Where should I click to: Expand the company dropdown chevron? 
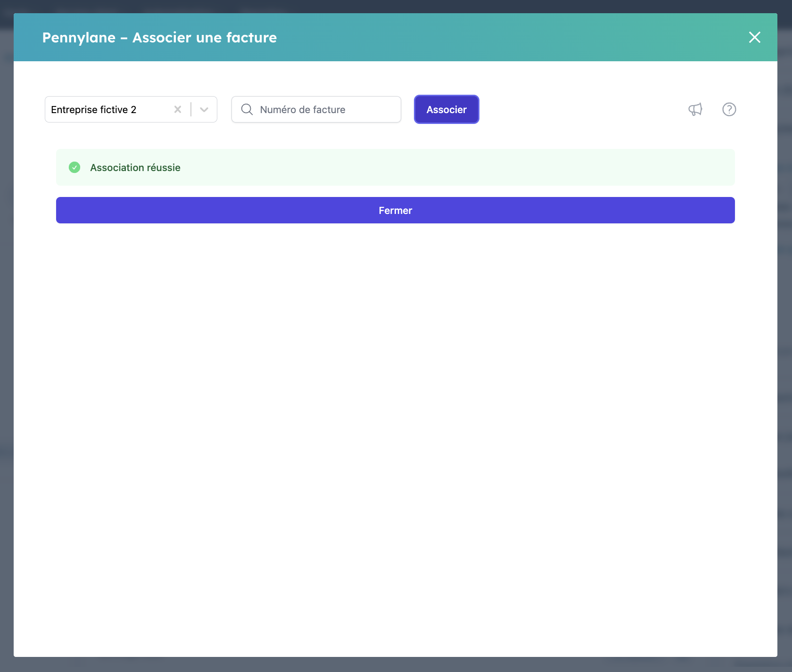204,109
